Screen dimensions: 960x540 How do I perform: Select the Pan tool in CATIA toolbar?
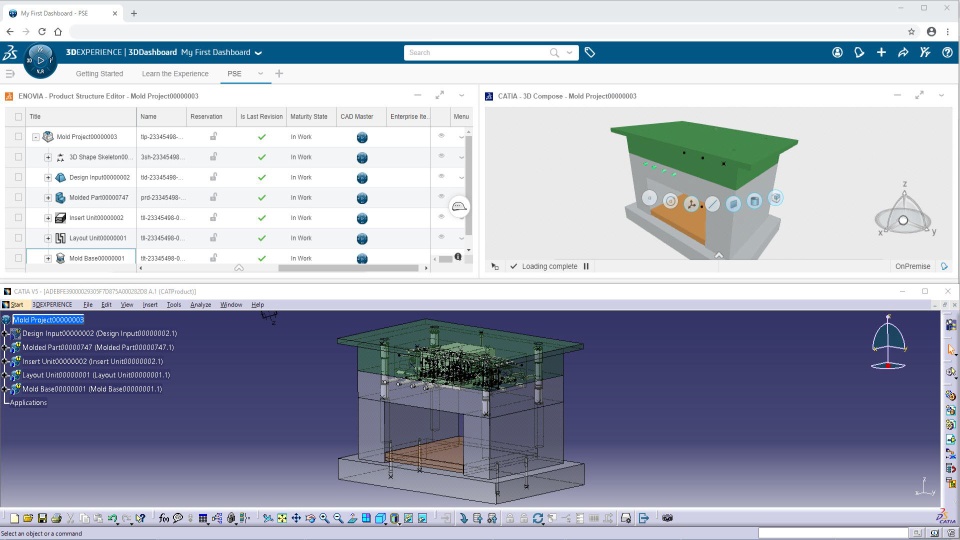pos(296,519)
